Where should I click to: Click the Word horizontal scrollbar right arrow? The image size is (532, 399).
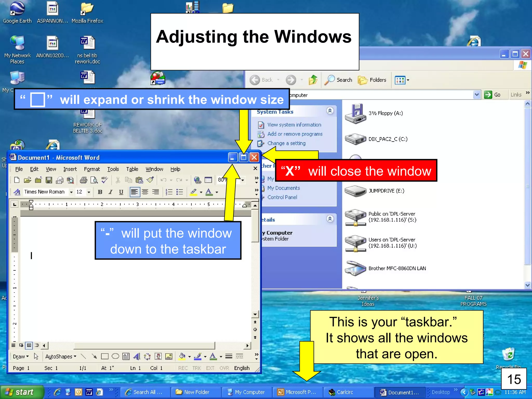click(247, 345)
